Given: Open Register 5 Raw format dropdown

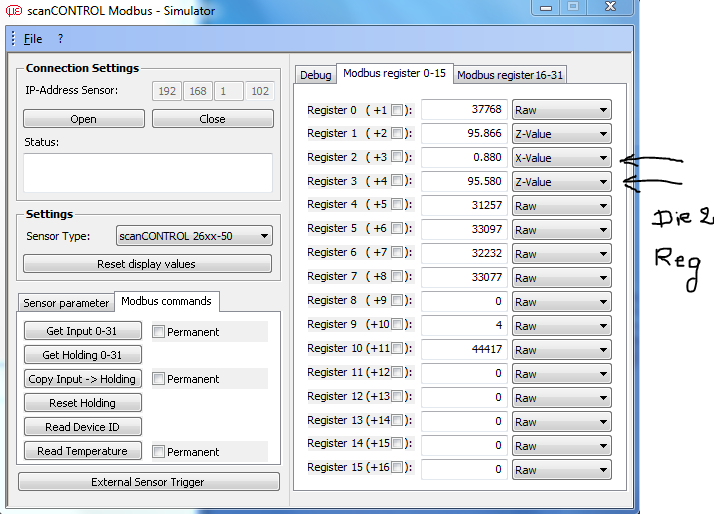Looking at the screenshot, I should coord(561,230).
